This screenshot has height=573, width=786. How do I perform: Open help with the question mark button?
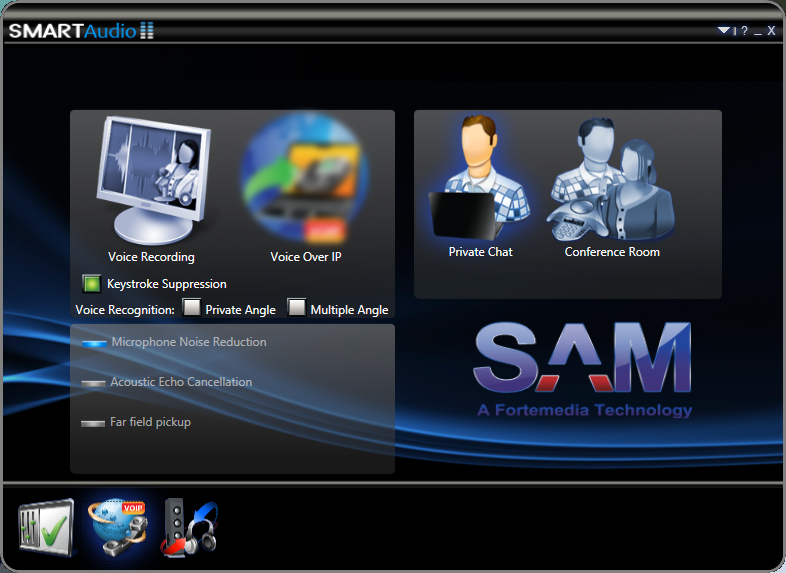pyautogui.click(x=744, y=31)
